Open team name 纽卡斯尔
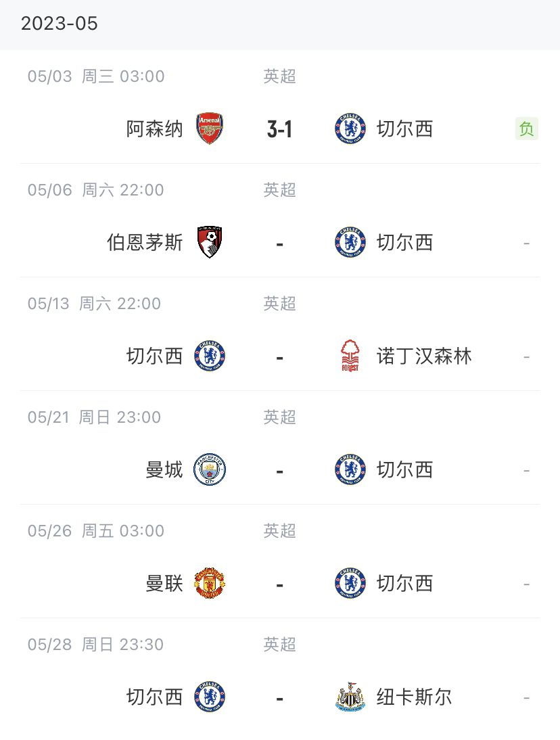This screenshot has width=560, height=740. click(x=414, y=697)
